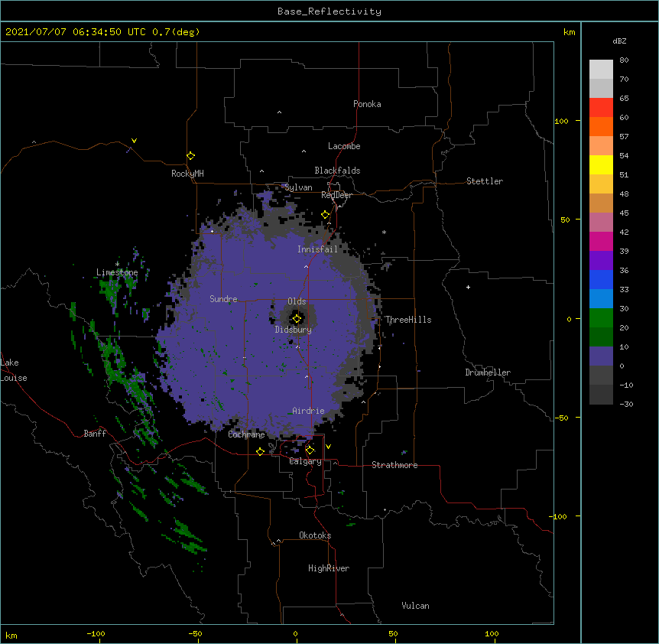Click the HighRiver town label

(x=329, y=568)
